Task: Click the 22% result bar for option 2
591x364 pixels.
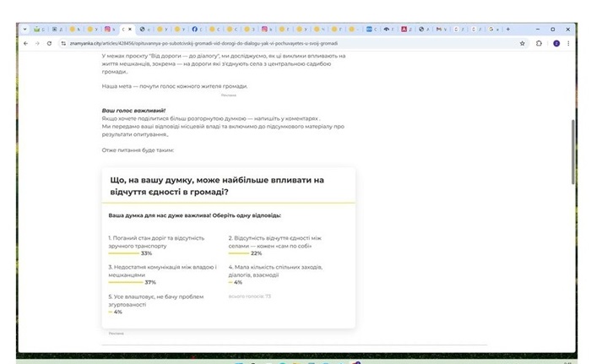Action: tap(239, 253)
